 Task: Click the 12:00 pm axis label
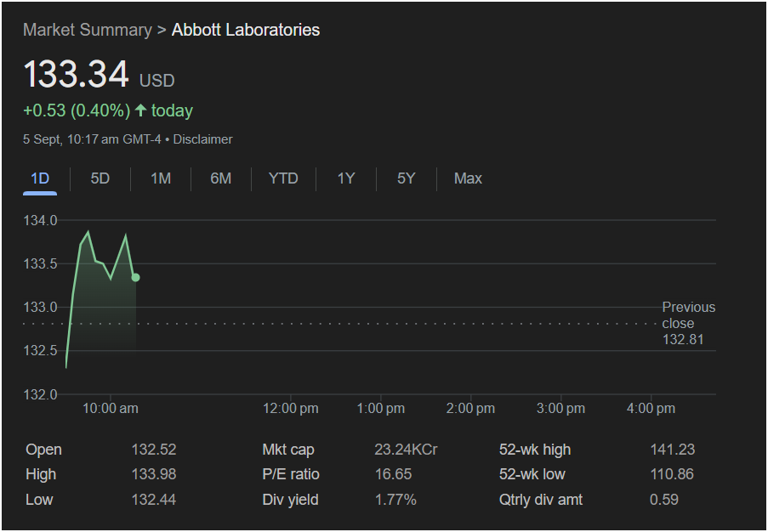point(291,409)
